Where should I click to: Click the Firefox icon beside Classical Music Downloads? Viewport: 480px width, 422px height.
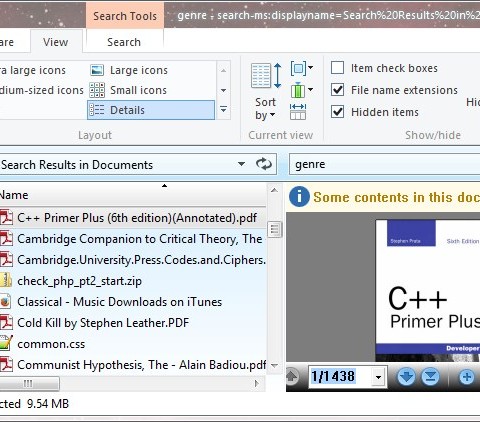tap(5, 302)
